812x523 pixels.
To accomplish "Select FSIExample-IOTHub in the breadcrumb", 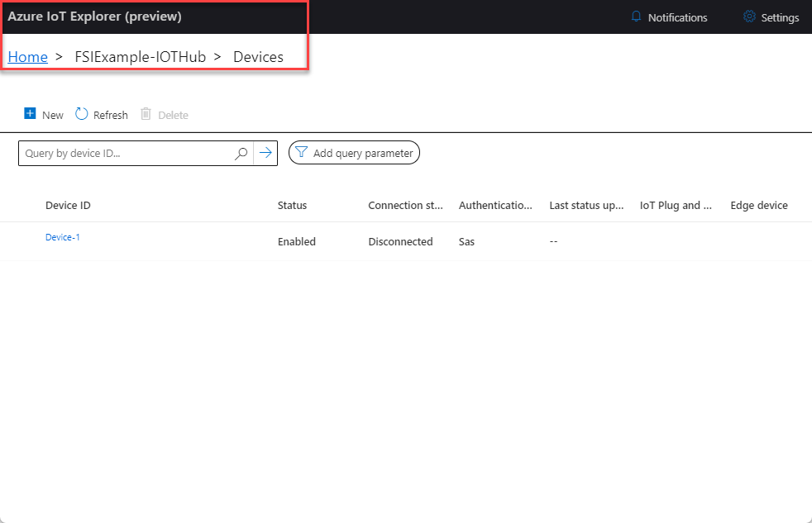I will pos(140,56).
